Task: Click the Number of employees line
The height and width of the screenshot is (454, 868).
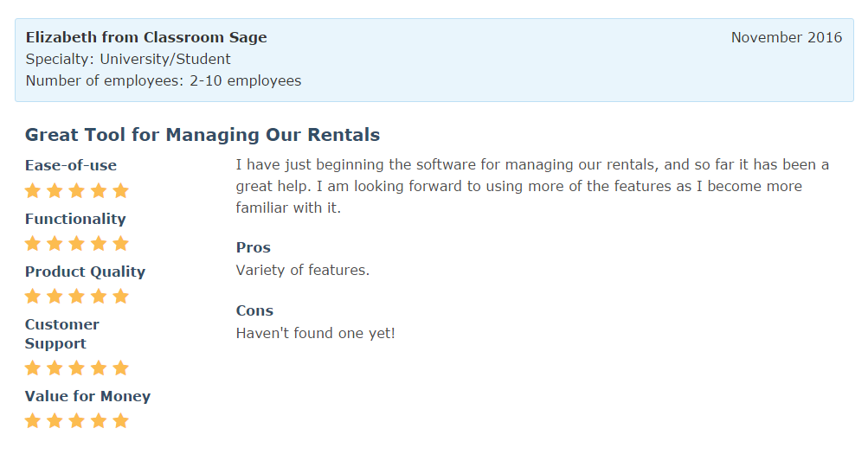Action: [x=164, y=80]
